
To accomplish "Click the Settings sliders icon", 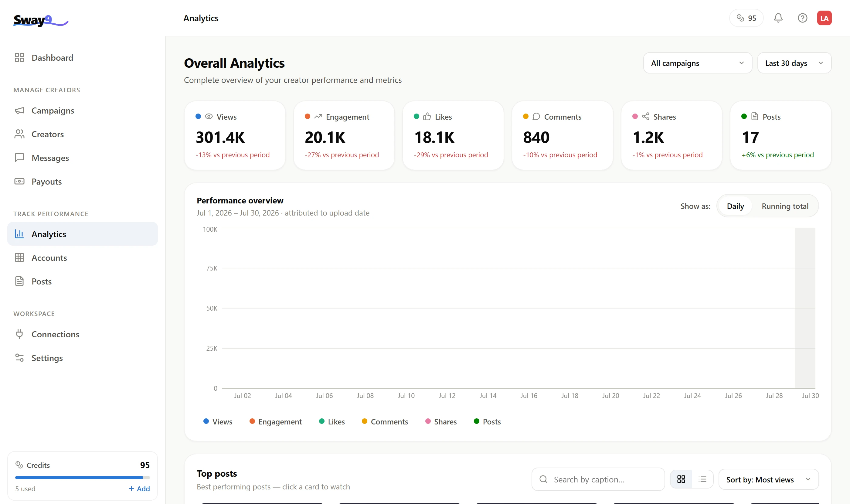I will (x=19, y=358).
